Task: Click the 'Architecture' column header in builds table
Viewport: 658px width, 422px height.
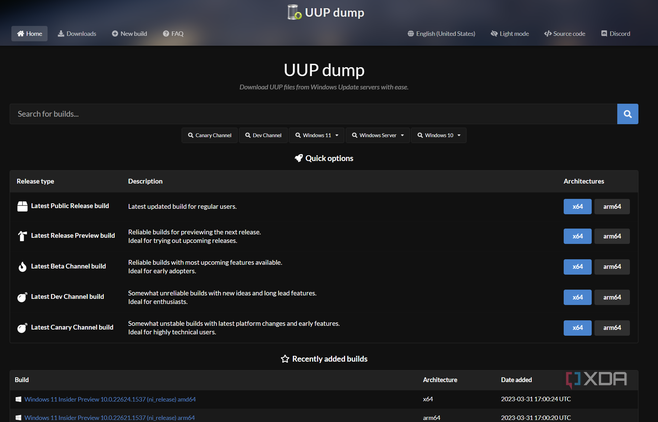Action: [x=440, y=380]
